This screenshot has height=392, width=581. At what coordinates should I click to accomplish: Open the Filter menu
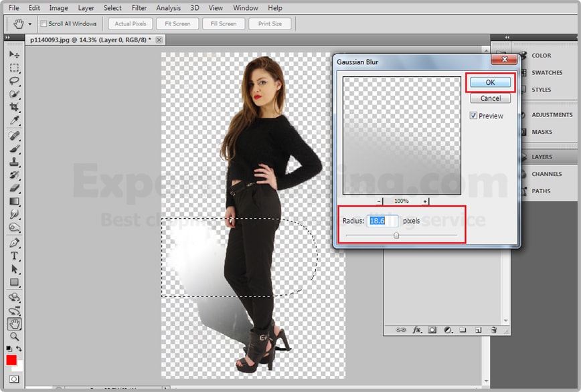[x=139, y=8]
